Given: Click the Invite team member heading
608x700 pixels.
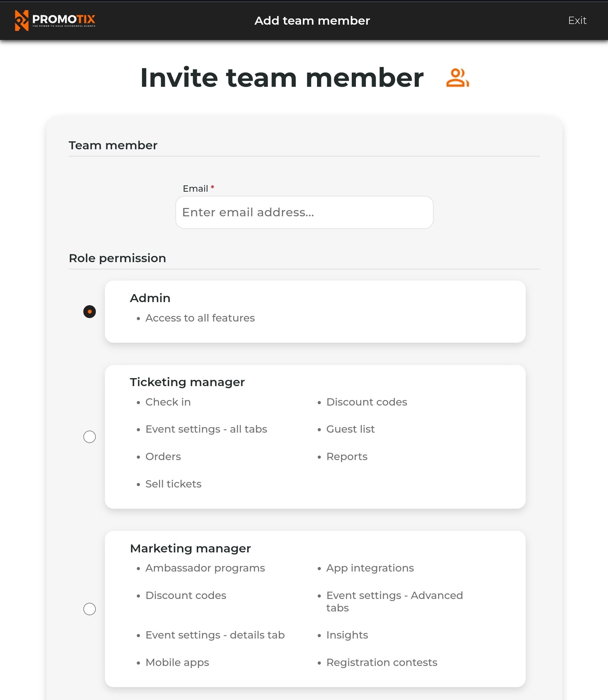Looking at the screenshot, I should (282, 77).
